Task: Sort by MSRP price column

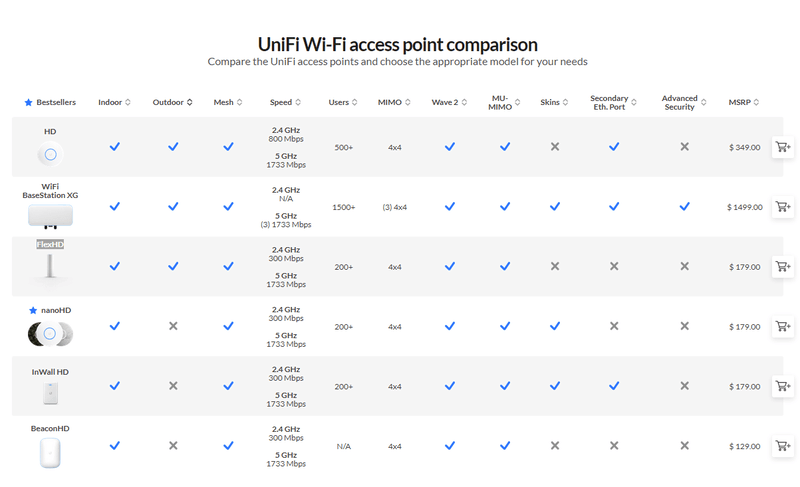Action: point(743,102)
